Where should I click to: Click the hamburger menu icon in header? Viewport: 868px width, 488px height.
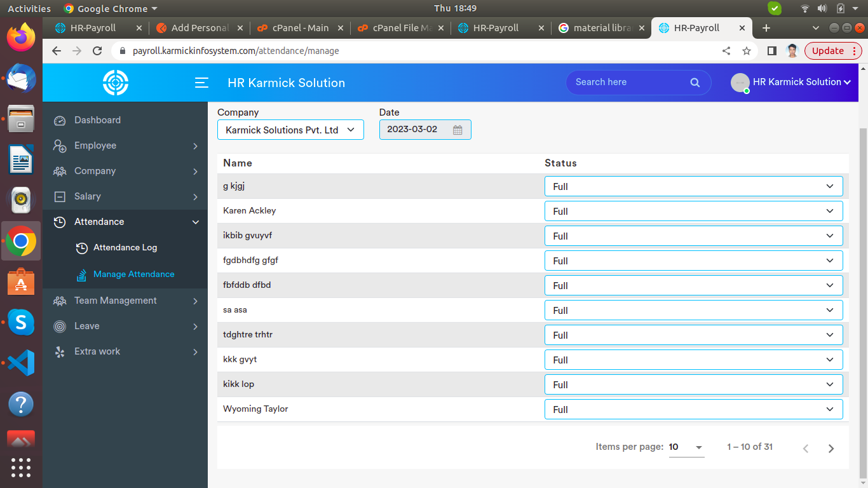(201, 83)
